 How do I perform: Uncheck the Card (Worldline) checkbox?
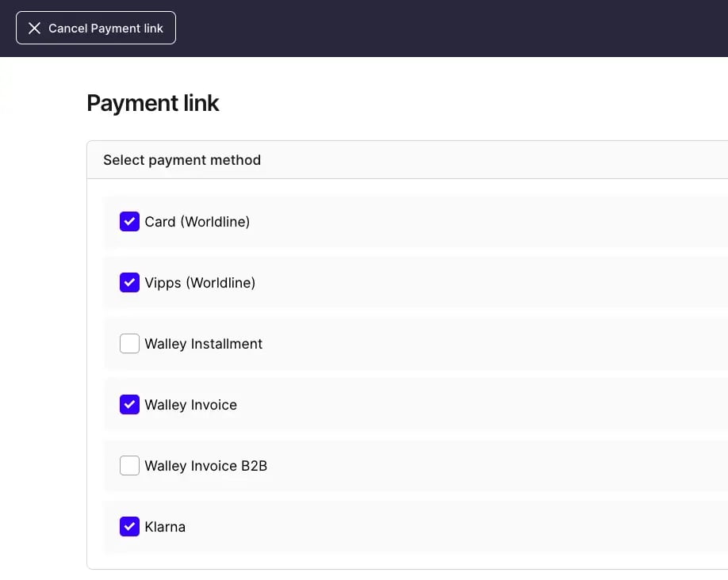129,221
